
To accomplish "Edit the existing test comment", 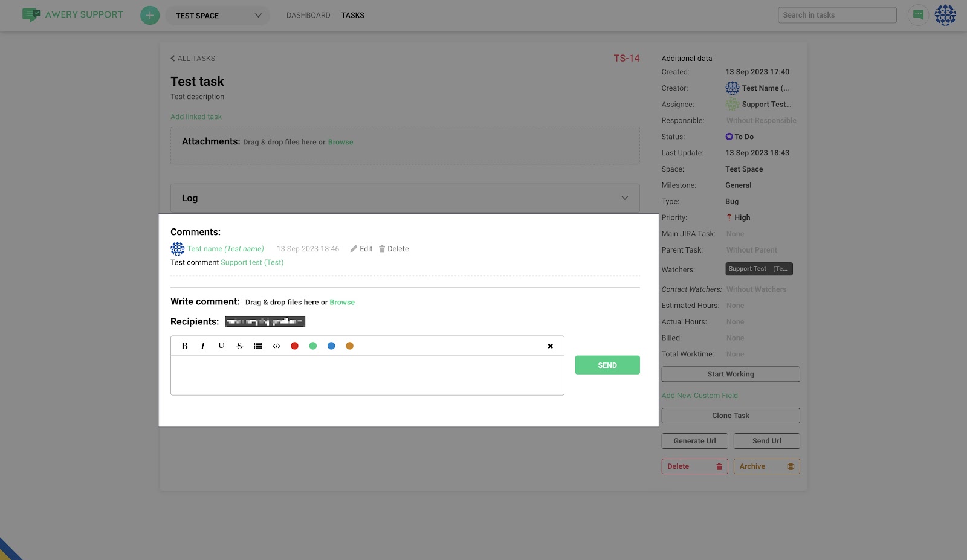I will pos(361,249).
